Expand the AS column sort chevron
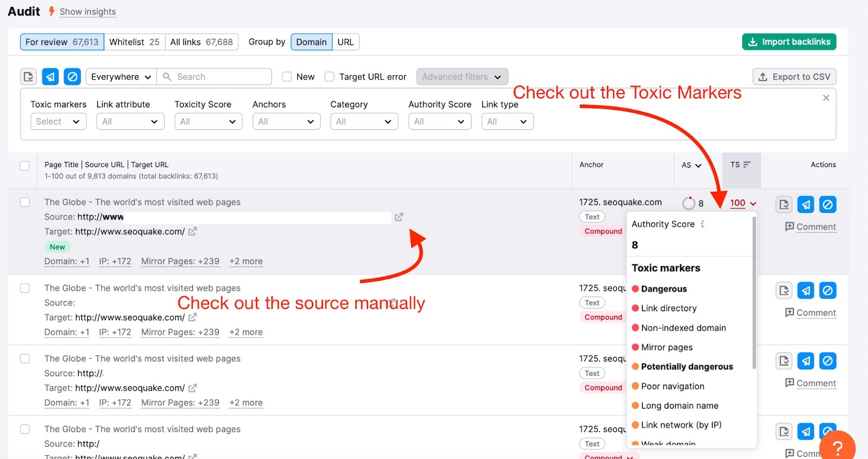The height and width of the screenshot is (459, 868). click(698, 166)
